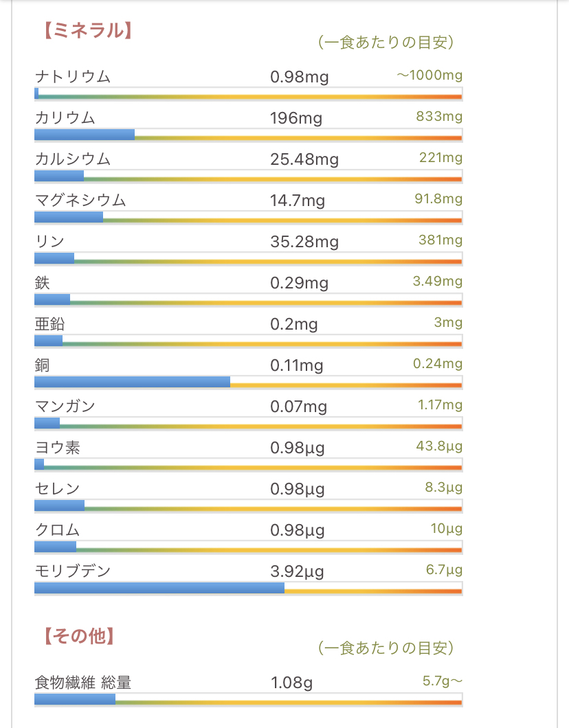The image size is (569, 728).
Task: Select the カルシウム progress bar
Action: pos(248,177)
